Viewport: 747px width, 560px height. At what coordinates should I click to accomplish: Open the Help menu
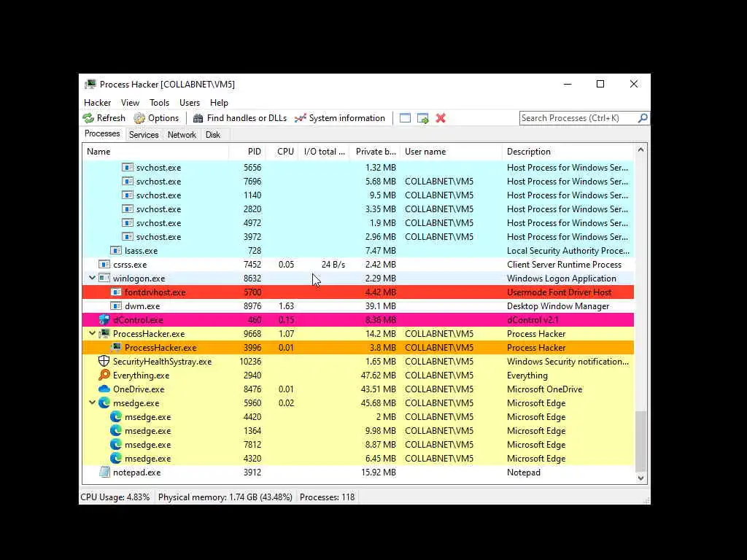219,102
